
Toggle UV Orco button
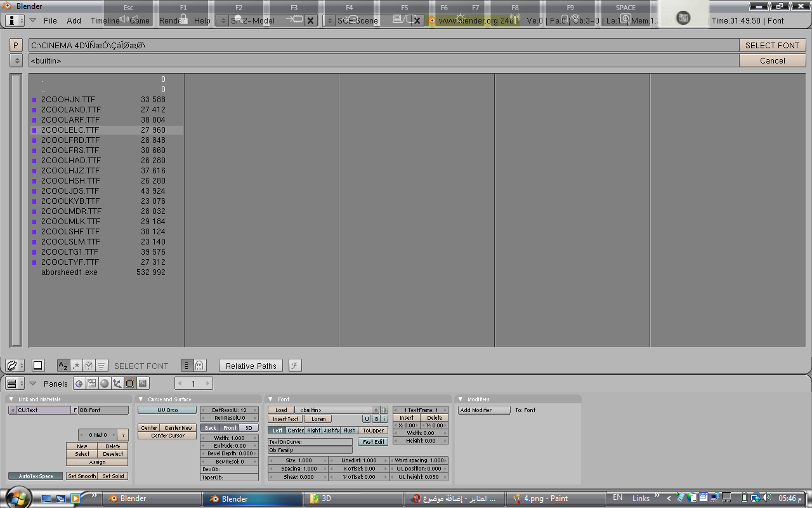[167, 410]
